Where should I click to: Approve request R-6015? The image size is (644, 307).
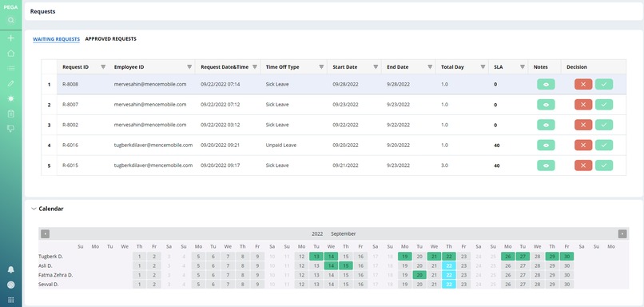coord(604,165)
